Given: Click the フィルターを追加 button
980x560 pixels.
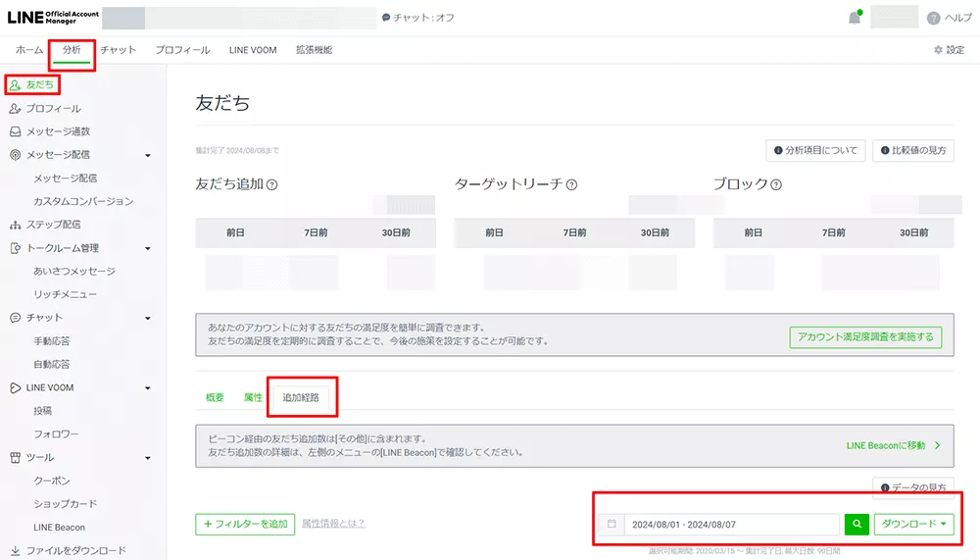Looking at the screenshot, I should [x=245, y=524].
